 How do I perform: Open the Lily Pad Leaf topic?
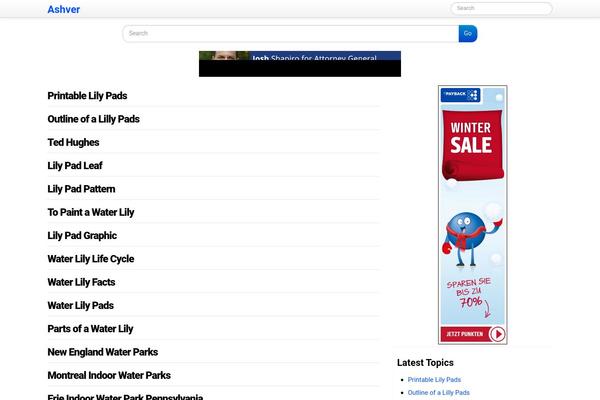click(x=75, y=166)
